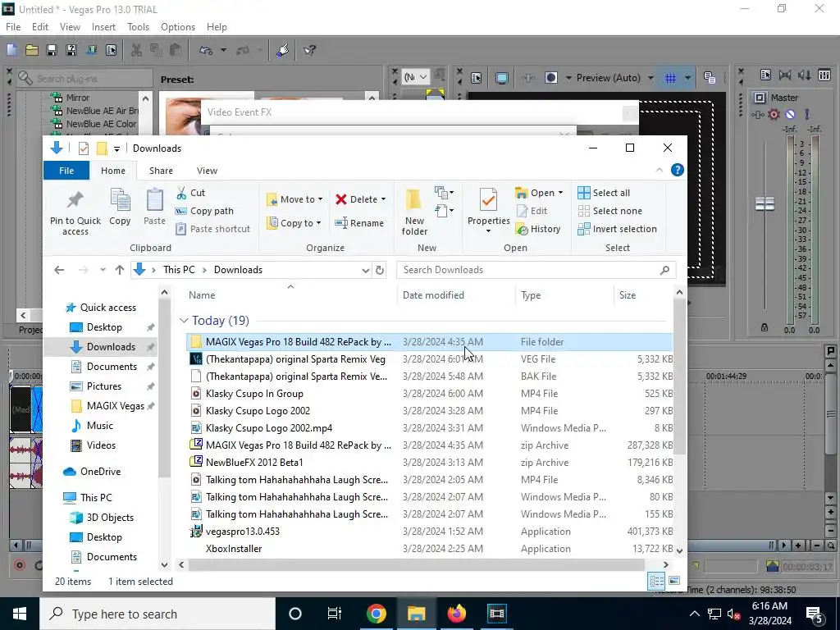Viewport: 840px width, 630px height.
Task: Click Split Screen View icon in preview
Action: (550, 78)
